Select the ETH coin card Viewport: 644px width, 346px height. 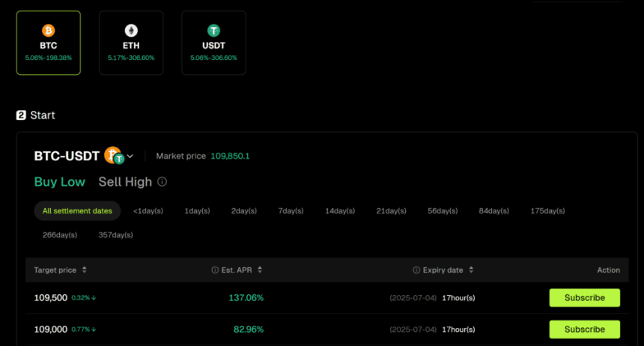click(x=131, y=43)
